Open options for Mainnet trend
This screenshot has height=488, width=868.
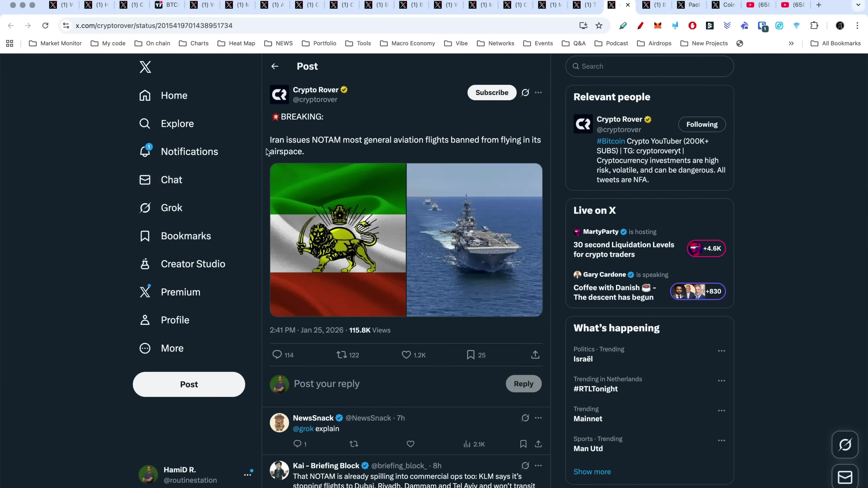click(722, 411)
